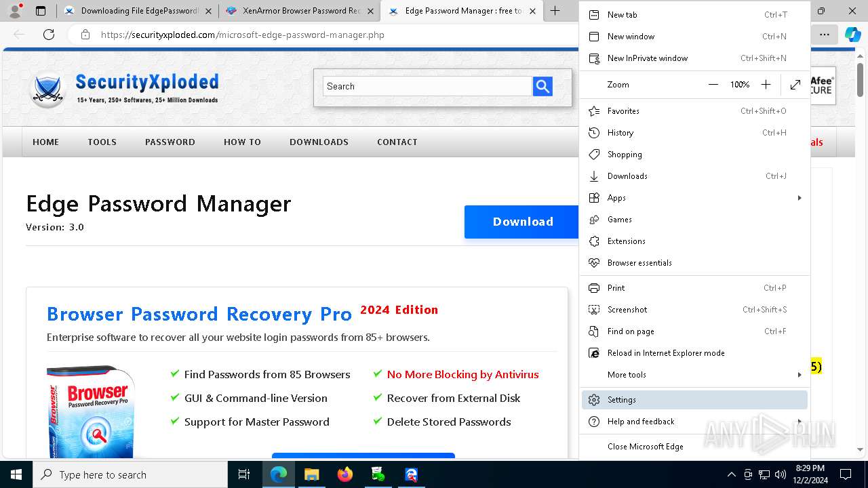The width and height of the screenshot is (868, 488).
Task: Open a new tab with plus button
Action: (555, 11)
